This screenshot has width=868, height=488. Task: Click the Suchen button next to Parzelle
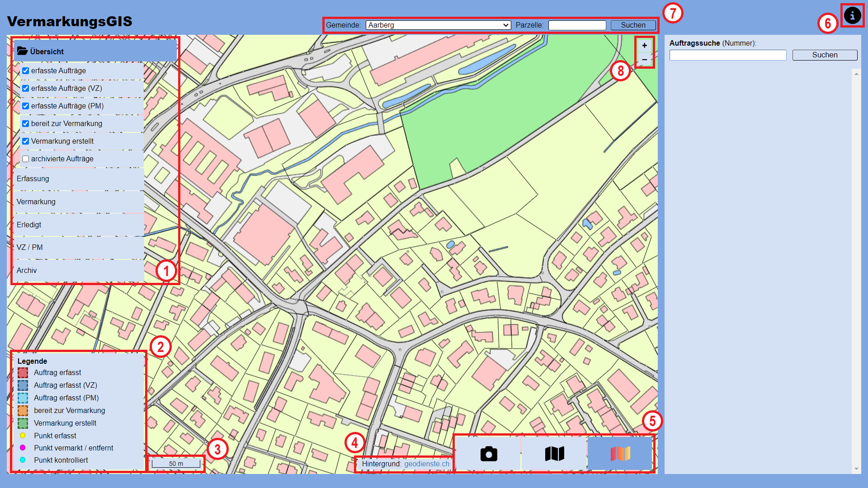632,25
